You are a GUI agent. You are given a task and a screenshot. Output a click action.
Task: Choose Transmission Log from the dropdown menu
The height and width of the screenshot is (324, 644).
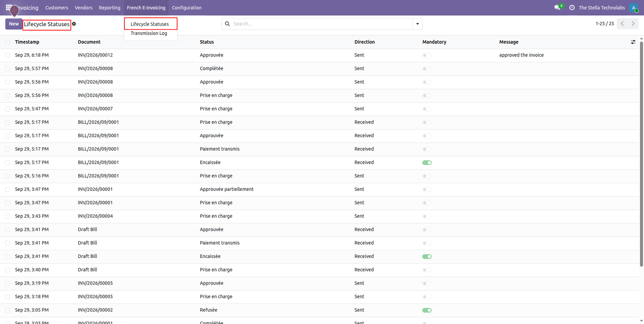point(149,33)
